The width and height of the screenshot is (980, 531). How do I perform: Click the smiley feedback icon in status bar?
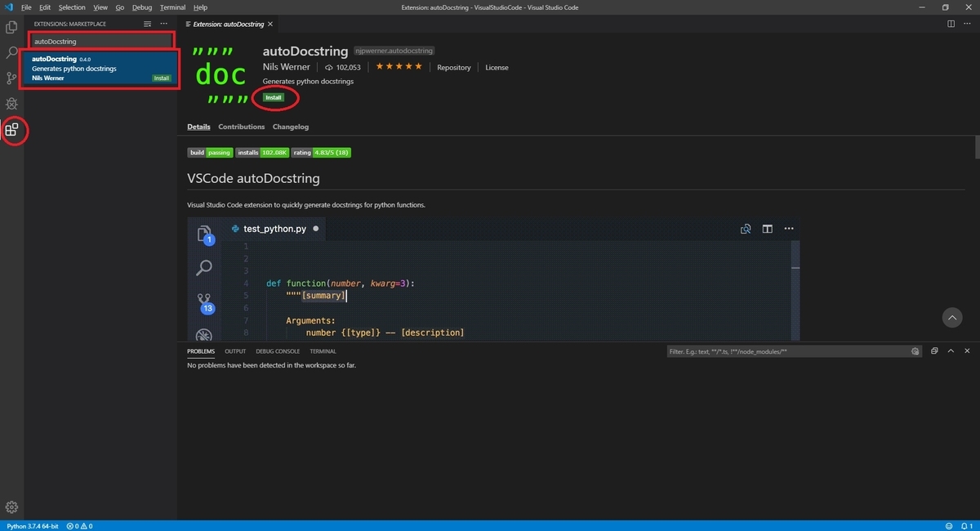948,526
